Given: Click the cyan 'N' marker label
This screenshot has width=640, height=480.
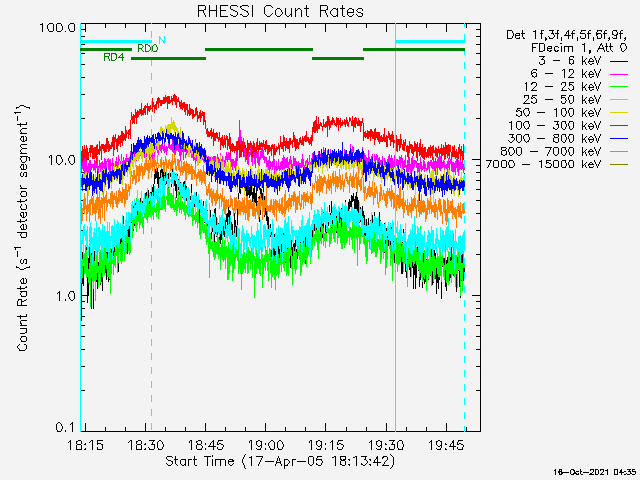Looking at the screenshot, I should pyautogui.click(x=162, y=40).
